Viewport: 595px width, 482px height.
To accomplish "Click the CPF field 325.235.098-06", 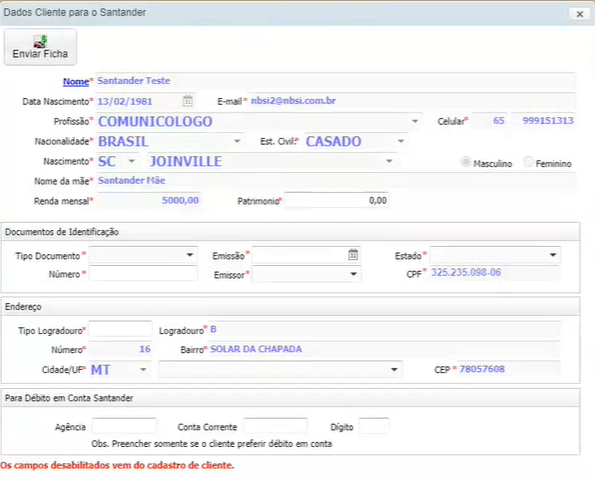I will tap(495, 273).
